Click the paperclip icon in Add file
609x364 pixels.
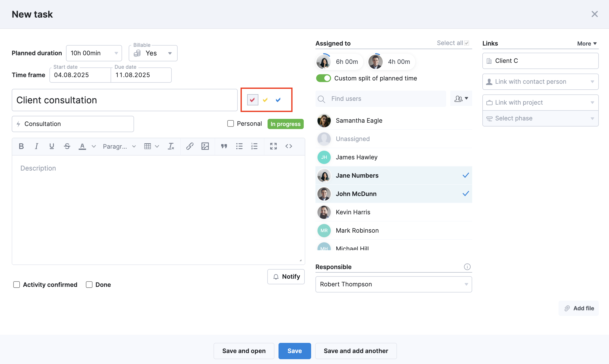click(567, 309)
